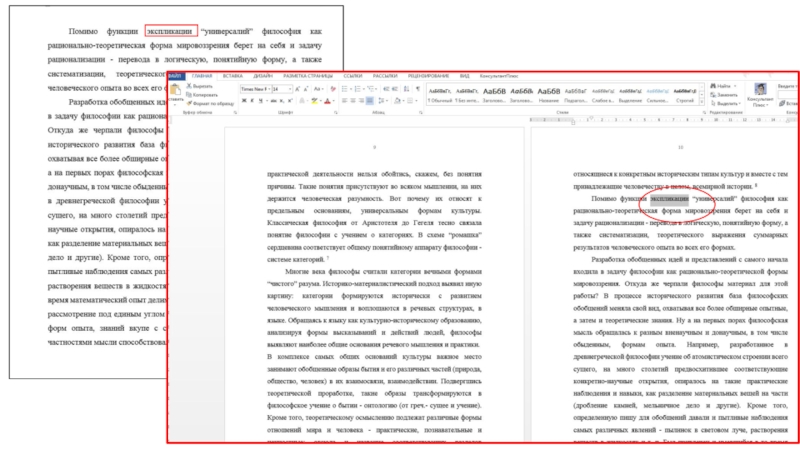Screen dimensions: 800x450
Task: Click the Replace (Заменить) icon
Action: pyautogui.click(x=722, y=95)
